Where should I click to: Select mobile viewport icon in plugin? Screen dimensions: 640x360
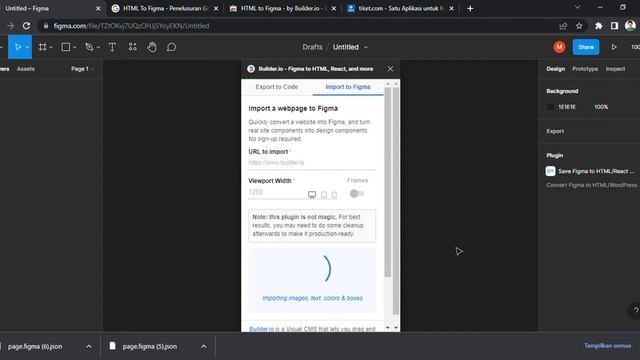point(334,195)
